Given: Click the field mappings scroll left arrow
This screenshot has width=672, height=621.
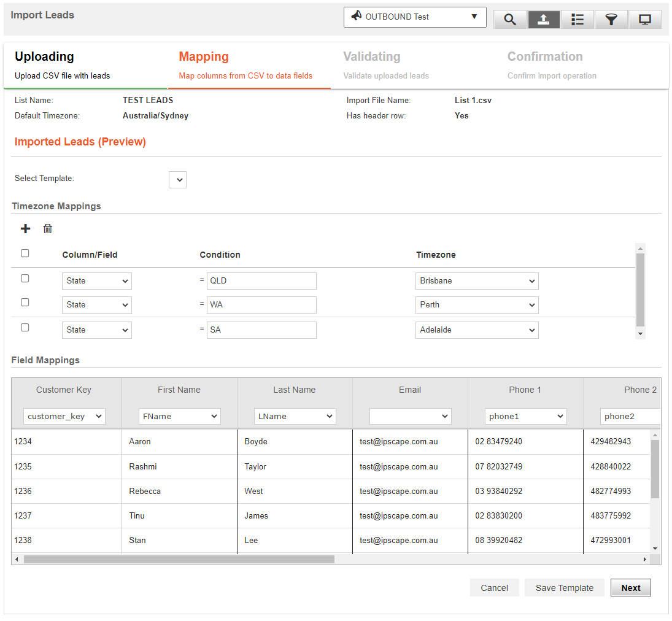Looking at the screenshot, I should [x=17, y=559].
